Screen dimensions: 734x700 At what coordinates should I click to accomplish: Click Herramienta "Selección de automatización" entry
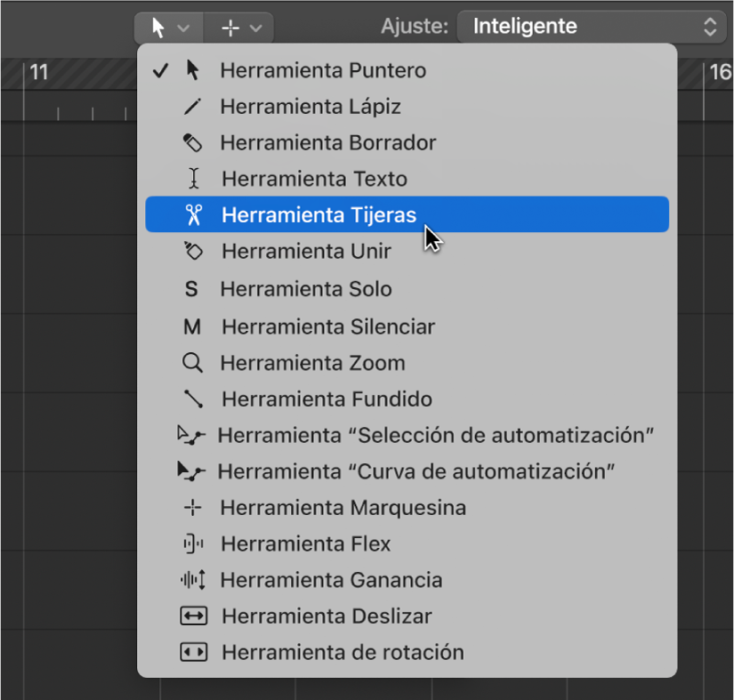point(436,435)
